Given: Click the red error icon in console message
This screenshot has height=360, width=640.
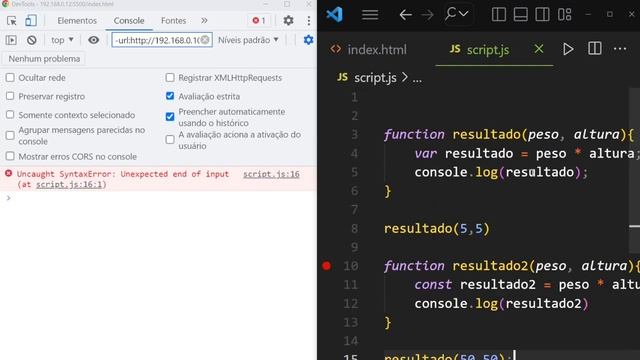Looking at the screenshot, I should (8, 173).
